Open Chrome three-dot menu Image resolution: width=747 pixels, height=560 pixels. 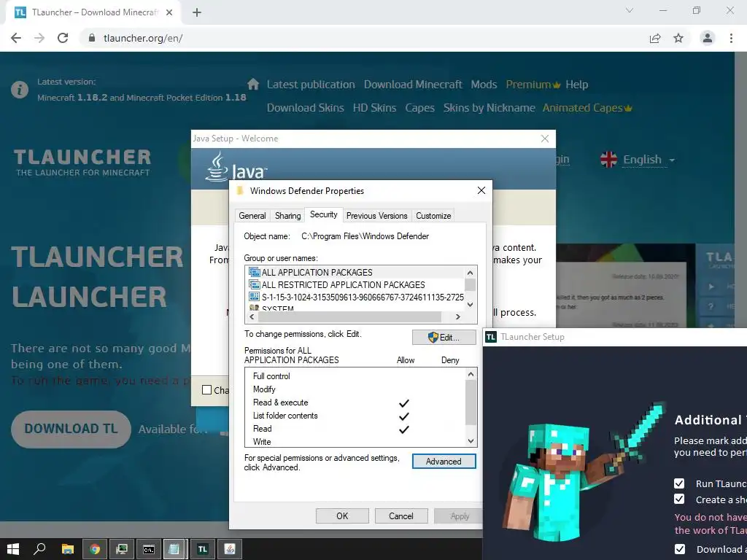[x=731, y=38]
